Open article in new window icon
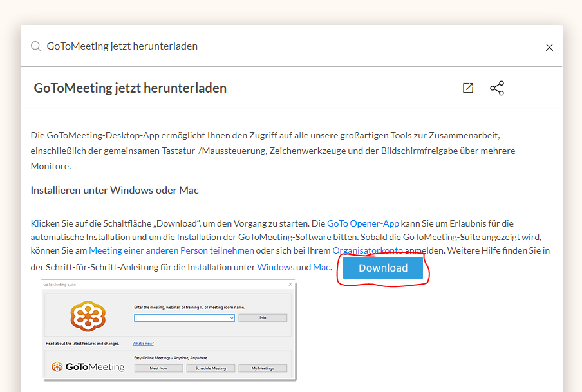The height and width of the screenshot is (392, 582). click(x=468, y=88)
